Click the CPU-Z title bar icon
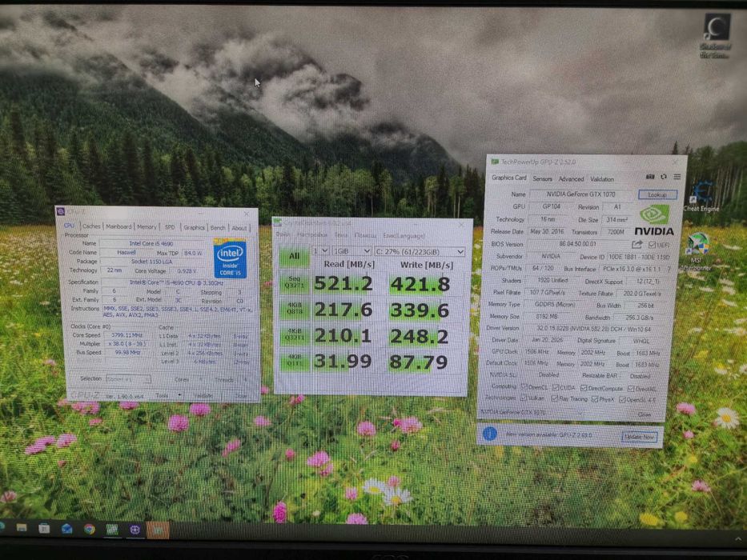The height and width of the screenshot is (560, 747). (x=61, y=211)
